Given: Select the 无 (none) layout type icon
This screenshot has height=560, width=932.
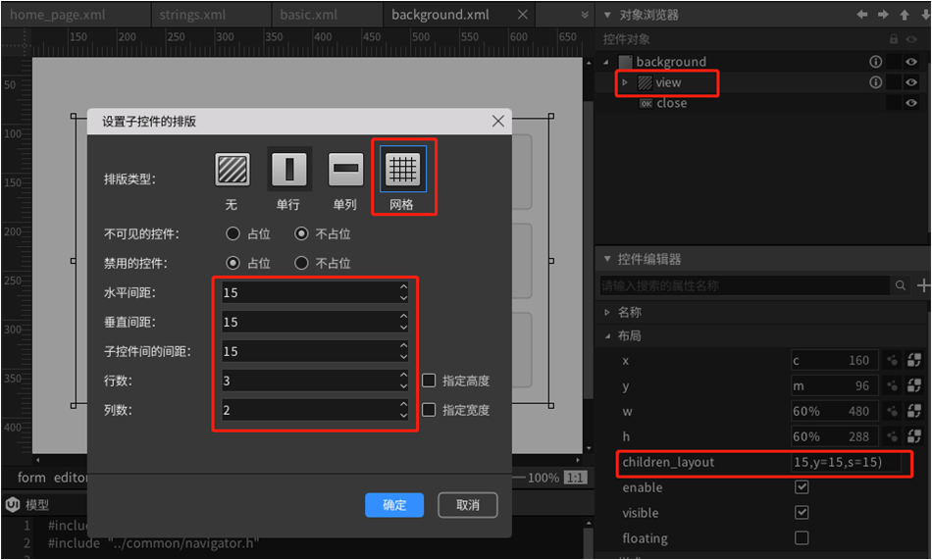Looking at the screenshot, I should (x=233, y=170).
